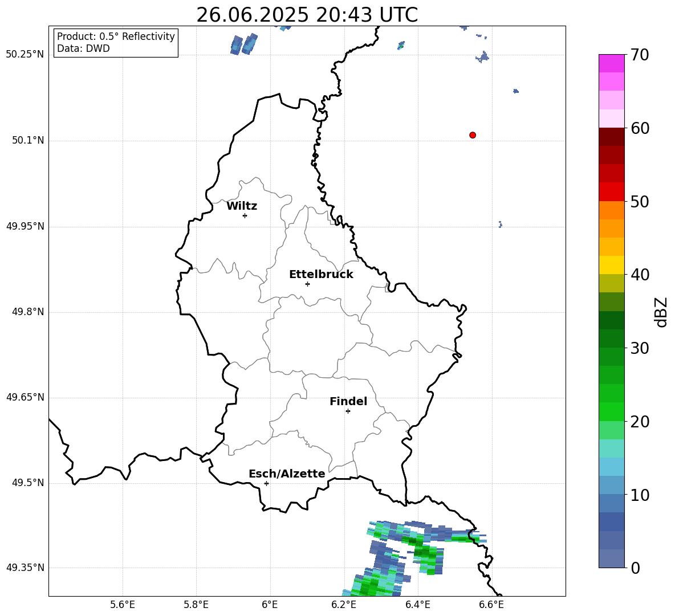Click the colorbar tick label '50'
The width and height of the screenshot is (675, 616).
pos(640,201)
